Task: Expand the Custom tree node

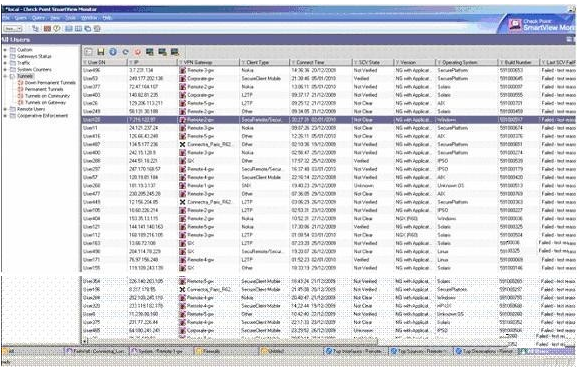Action: (x=5, y=50)
